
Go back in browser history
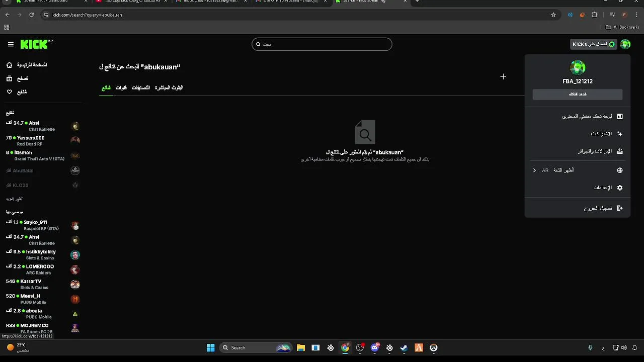[x=8, y=15]
